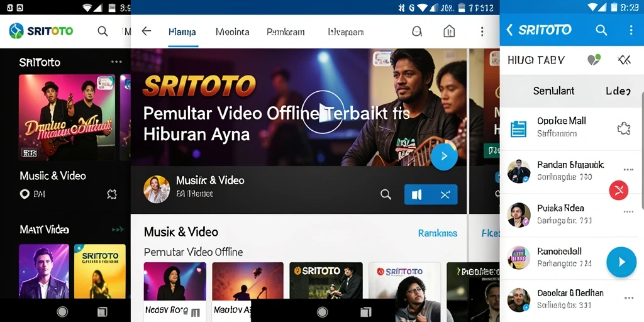Image resolution: width=644 pixels, height=322 pixels.
Task: Click the home icon in center top bar
Action: (449, 31)
